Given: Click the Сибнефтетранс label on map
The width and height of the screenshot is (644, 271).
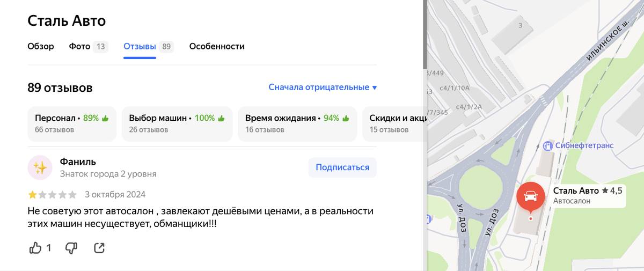Looking at the screenshot, I should tap(584, 145).
